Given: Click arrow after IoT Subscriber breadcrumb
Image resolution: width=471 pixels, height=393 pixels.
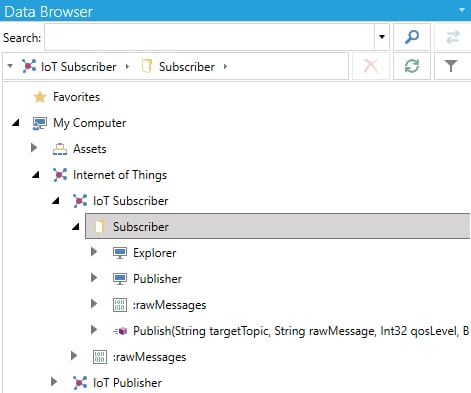Looking at the screenshot, I should coord(127,66).
